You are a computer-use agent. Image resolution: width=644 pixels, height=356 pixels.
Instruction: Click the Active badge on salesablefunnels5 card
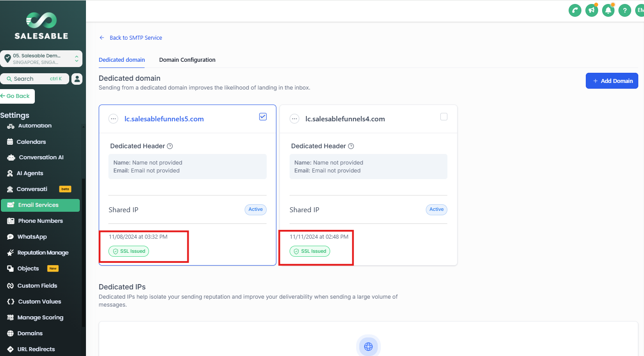tap(256, 210)
